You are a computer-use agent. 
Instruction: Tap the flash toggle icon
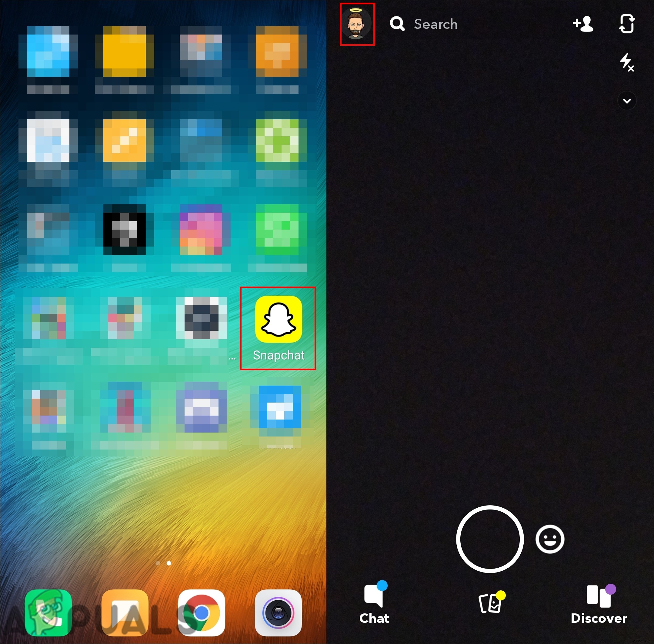point(627,64)
